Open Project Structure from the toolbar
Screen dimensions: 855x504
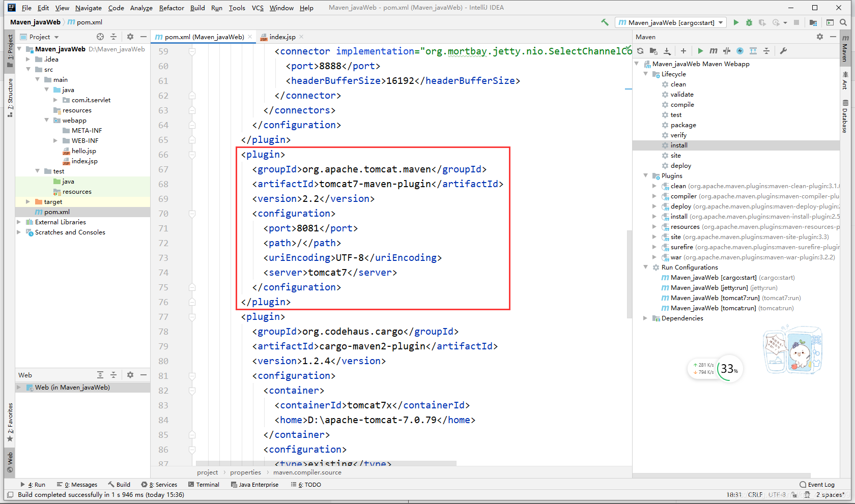click(x=813, y=22)
